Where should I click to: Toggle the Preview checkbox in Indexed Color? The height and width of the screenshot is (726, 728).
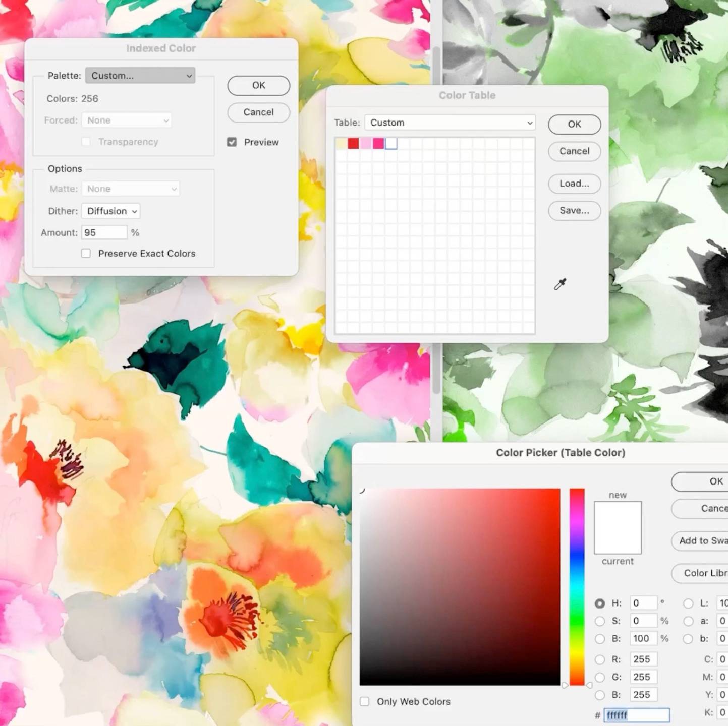(232, 142)
